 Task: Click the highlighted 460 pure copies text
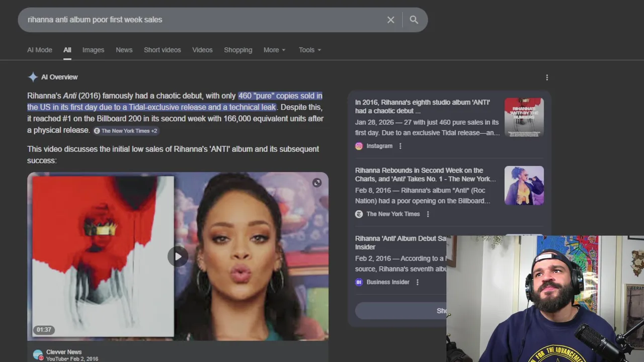tap(175, 101)
